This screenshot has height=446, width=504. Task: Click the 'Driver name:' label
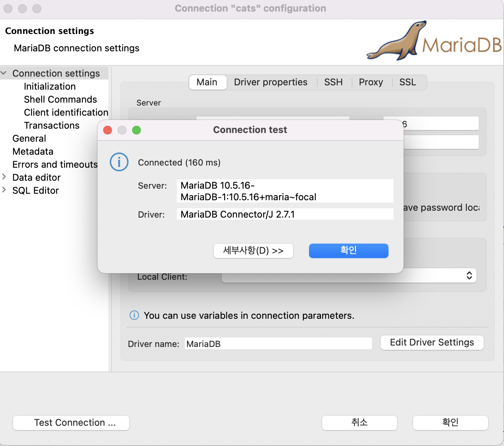pos(153,344)
